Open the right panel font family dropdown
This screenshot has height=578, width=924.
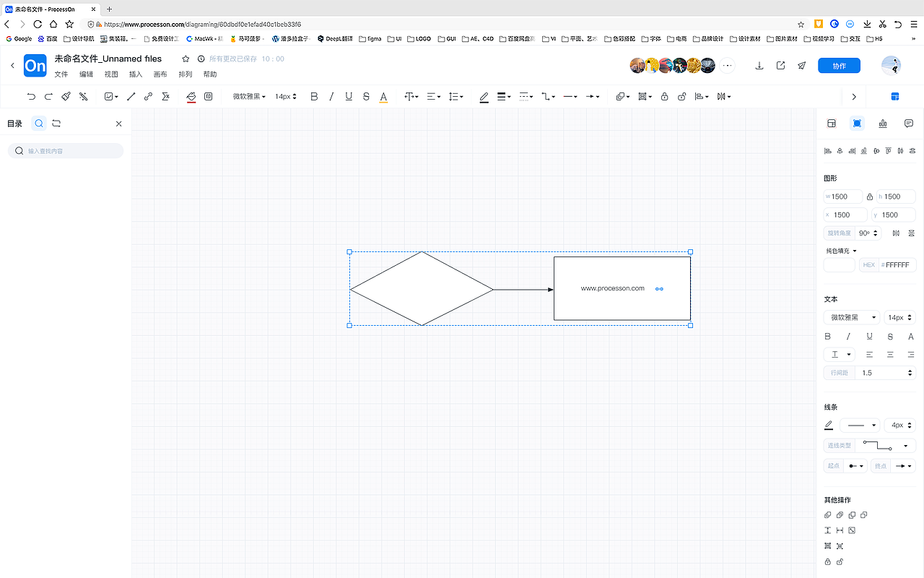click(852, 317)
